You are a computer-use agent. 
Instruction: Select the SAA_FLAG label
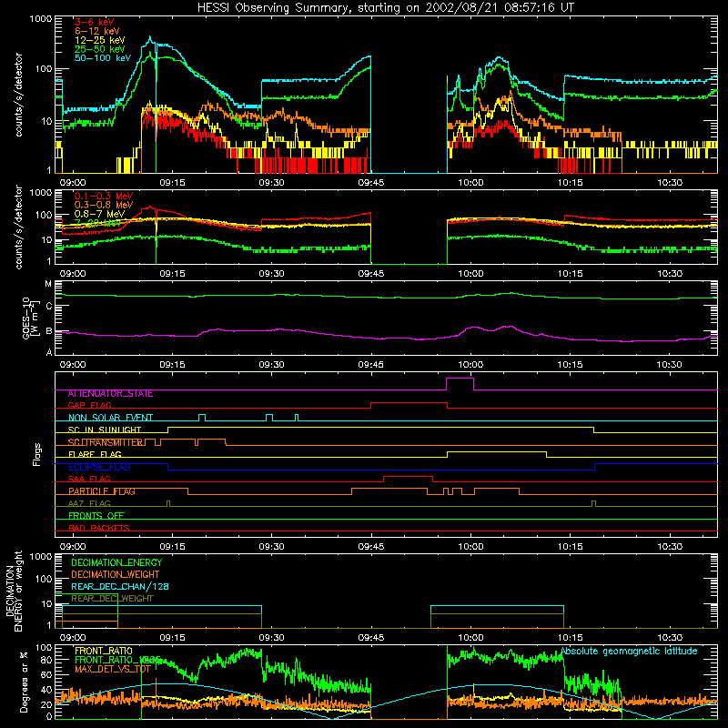(89, 480)
